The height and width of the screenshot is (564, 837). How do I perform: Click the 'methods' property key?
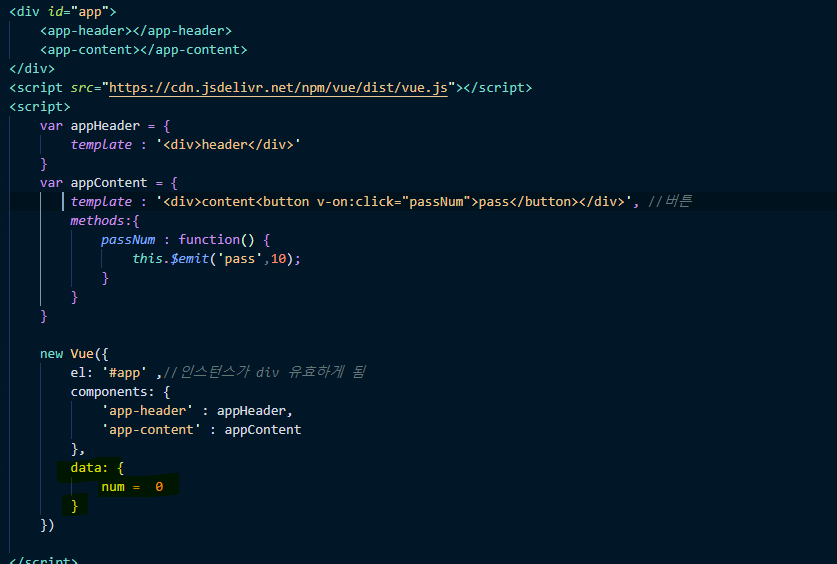[97, 220]
